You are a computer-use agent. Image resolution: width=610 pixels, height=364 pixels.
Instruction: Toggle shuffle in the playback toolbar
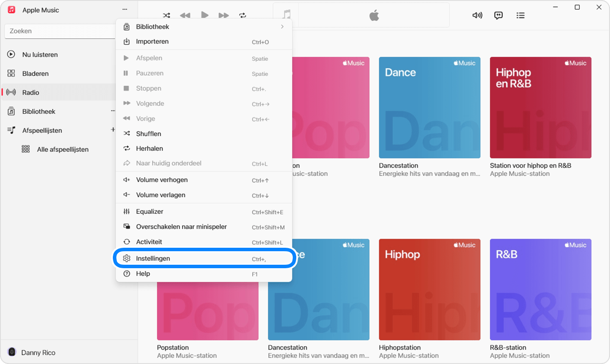(166, 15)
